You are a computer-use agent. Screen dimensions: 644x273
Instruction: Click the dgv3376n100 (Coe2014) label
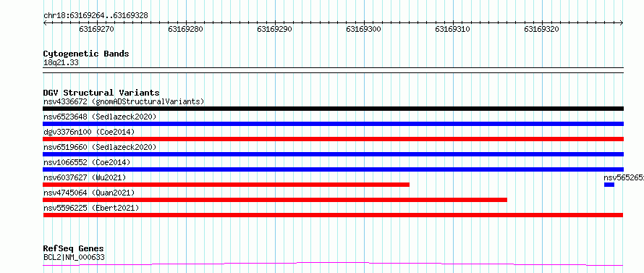click(x=89, y=132)
